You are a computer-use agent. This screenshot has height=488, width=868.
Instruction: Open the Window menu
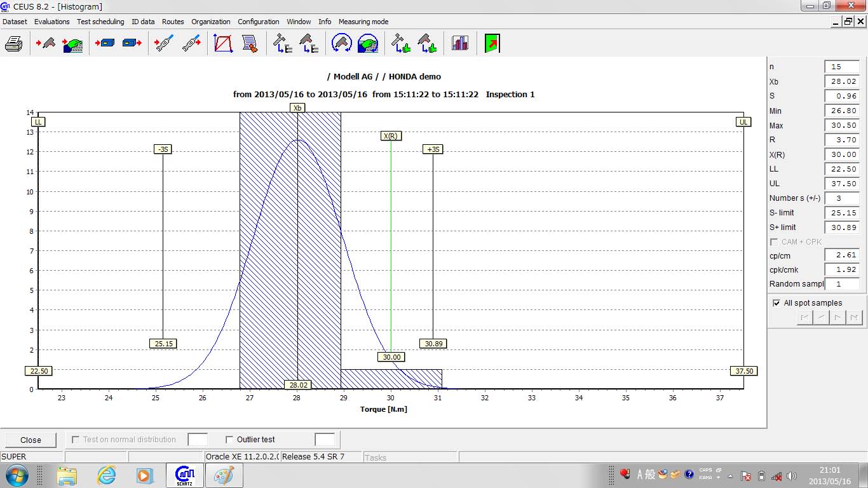point(299,22)
